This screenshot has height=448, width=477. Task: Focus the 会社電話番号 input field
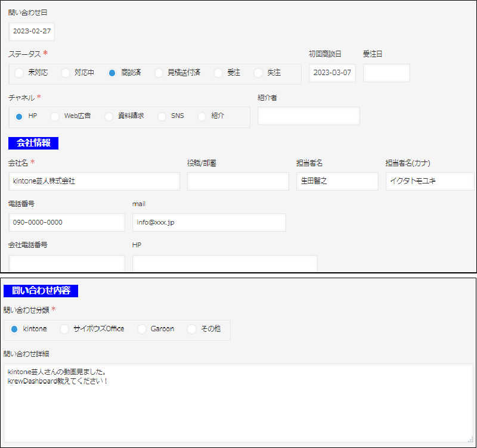click(67, 263)
